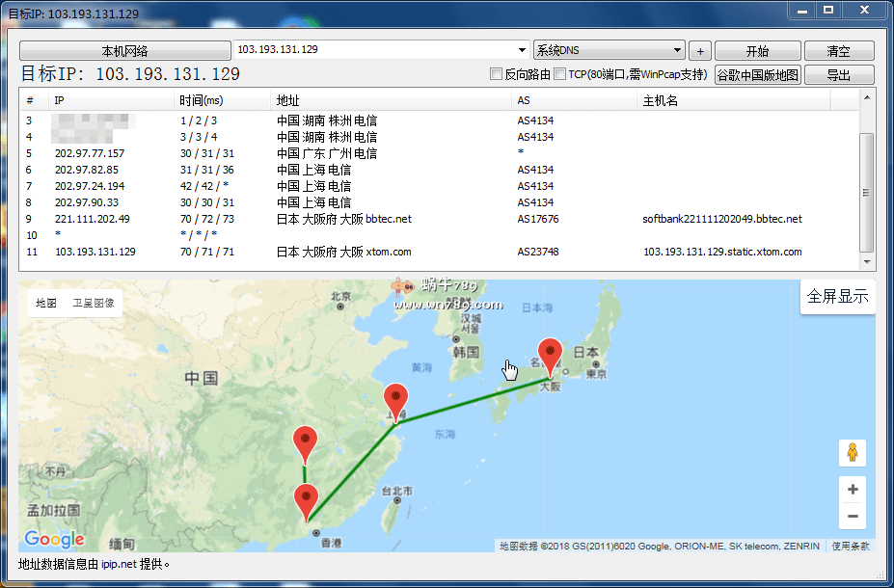Switch map to 卫星图像 view
This screenshot has height=588, width=894.
[x=94, y=303]
